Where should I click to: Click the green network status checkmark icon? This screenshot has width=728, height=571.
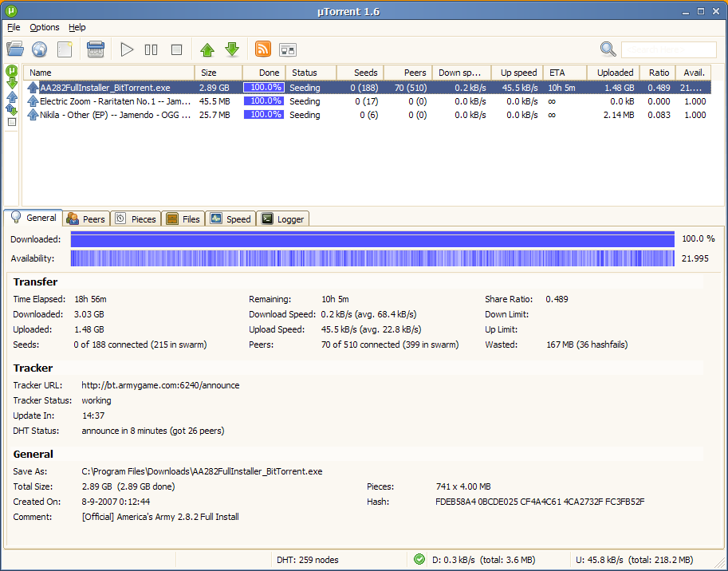419,559
